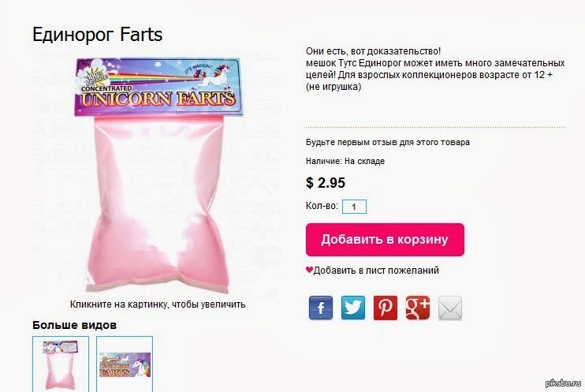Click Наличие: На складе availability text
585x392 pixels.
(345, 161)
